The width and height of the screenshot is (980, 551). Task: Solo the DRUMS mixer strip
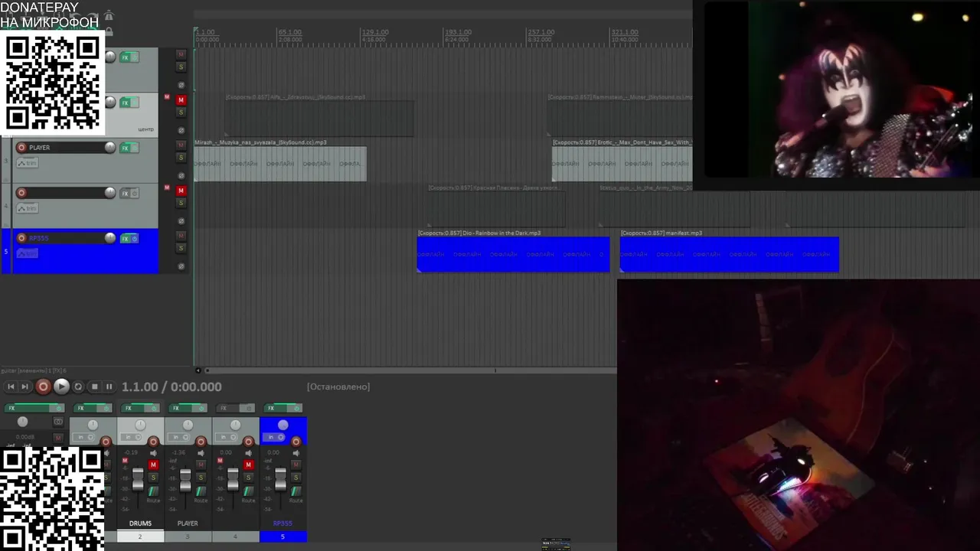153,477
